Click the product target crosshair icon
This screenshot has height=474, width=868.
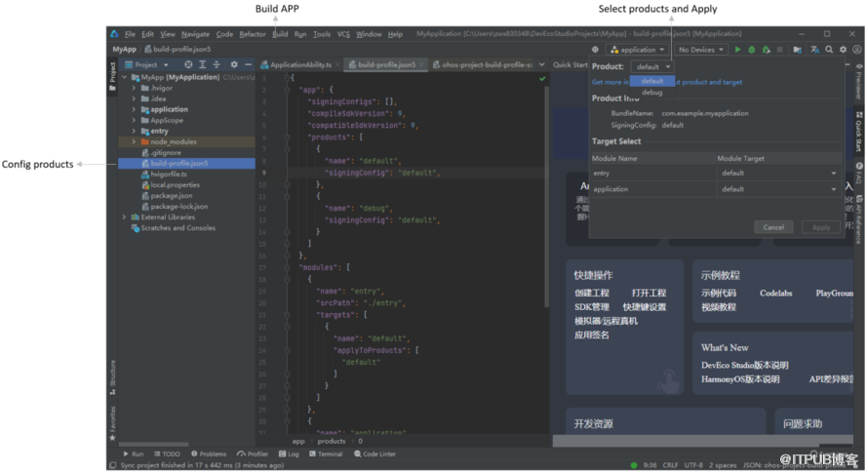(x=595, y=50)
